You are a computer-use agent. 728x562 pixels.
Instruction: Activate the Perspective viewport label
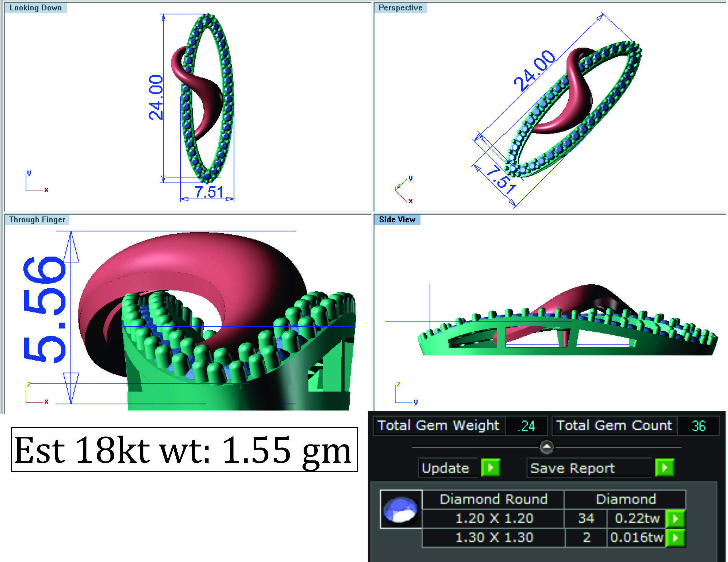point(400,8)
